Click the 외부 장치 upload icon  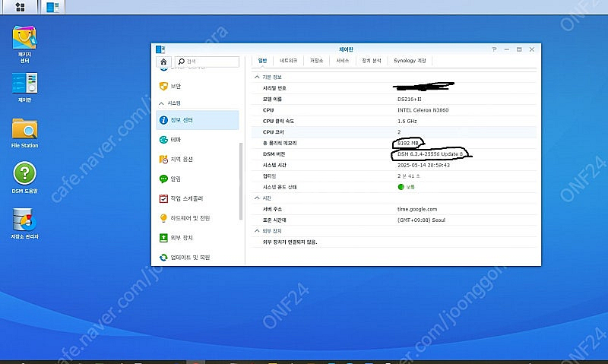(x=163, y=238)
